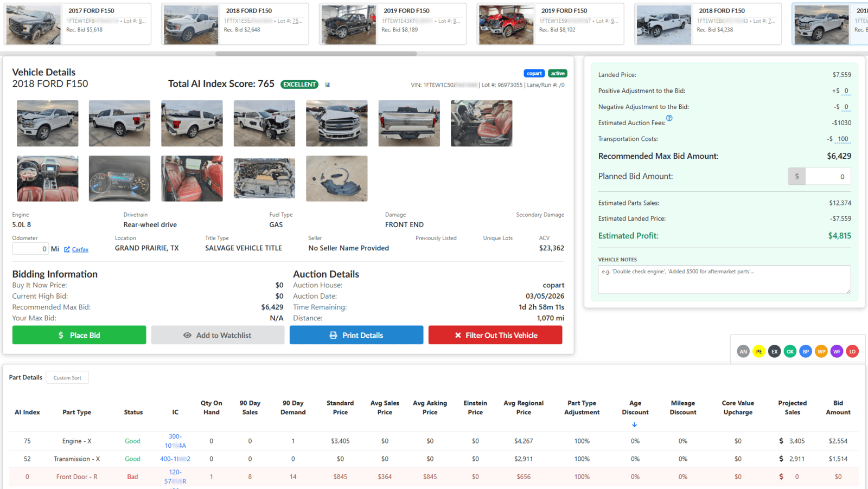Select the purple WF status circle
Viewport: 868px width, 489px height.
point(837,351)
